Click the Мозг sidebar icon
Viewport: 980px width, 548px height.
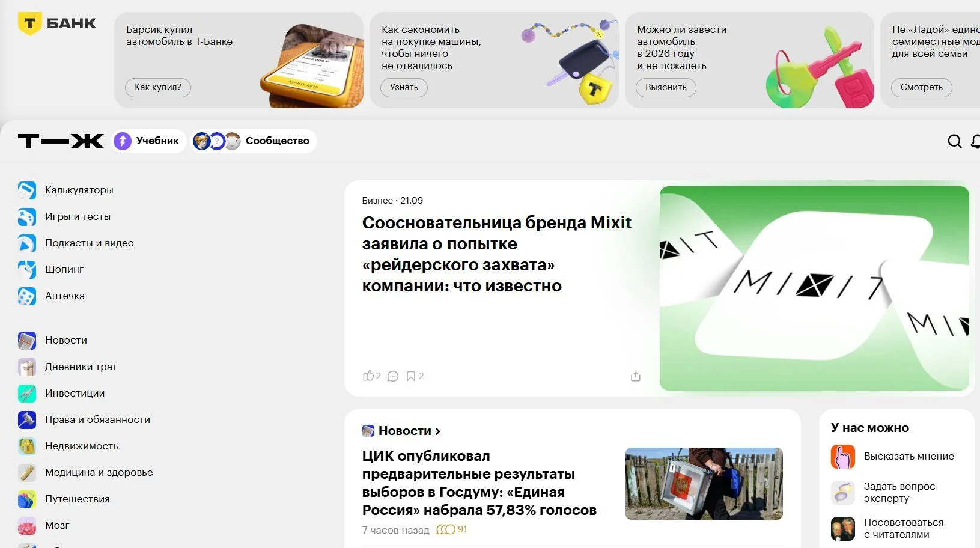26,525
